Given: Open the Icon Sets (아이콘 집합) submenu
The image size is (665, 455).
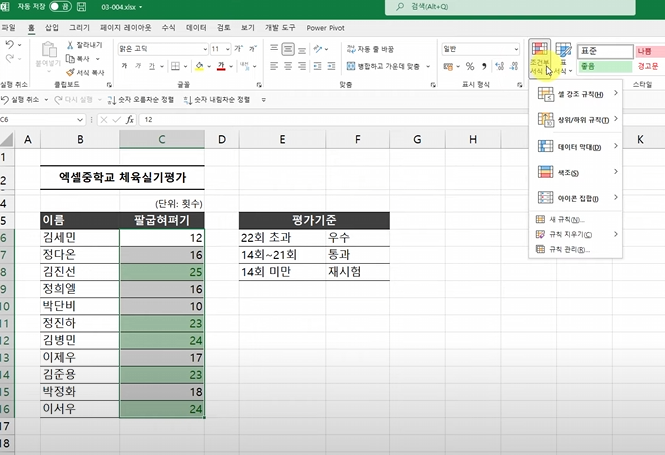Looking at the screenshot, I should (x=576, y=198).
